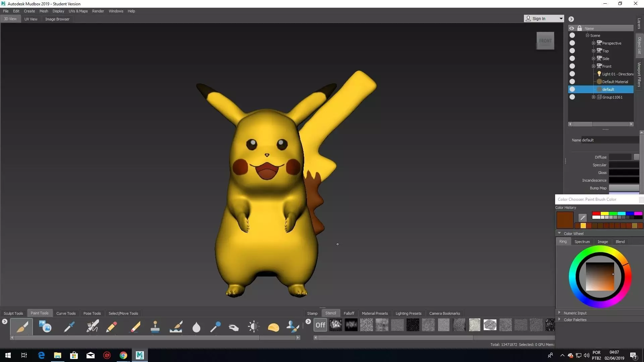This screenshot has height=362, width=644.
Task: Expand the Perspective camera node
Action: coord(593,43)
